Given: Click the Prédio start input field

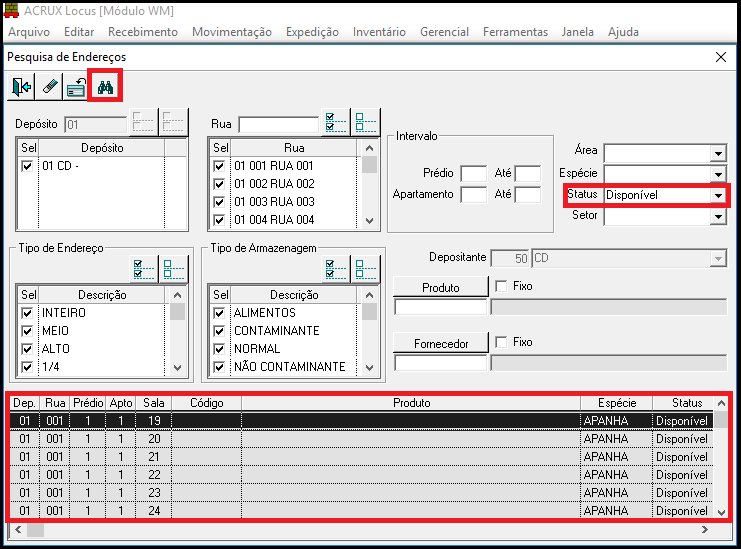Looking at the screenshot, I should click(474, 173).
